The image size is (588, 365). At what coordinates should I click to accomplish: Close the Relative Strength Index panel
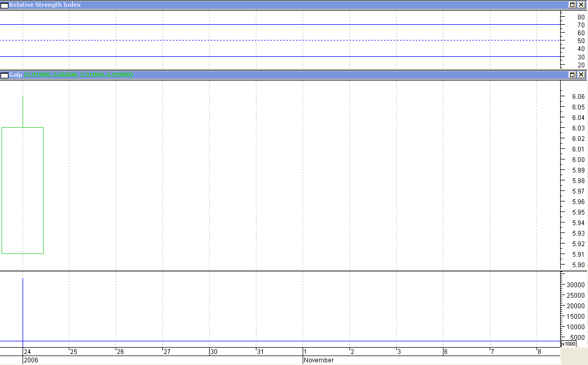pos(581,5)
